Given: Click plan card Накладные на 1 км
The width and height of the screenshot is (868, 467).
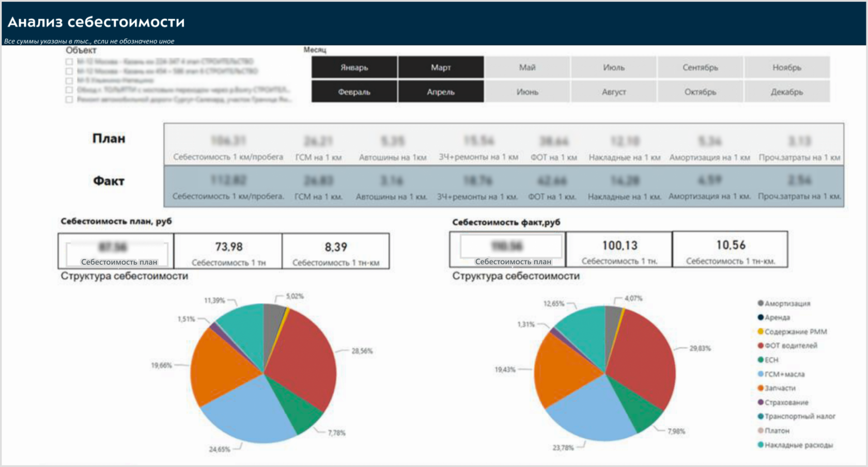Looking at the screenshot, I should click(x=625, y=146).
